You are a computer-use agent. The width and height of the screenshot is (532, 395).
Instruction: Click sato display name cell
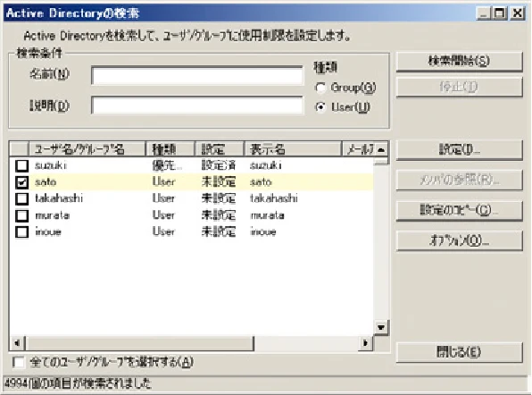click(261, 182)
